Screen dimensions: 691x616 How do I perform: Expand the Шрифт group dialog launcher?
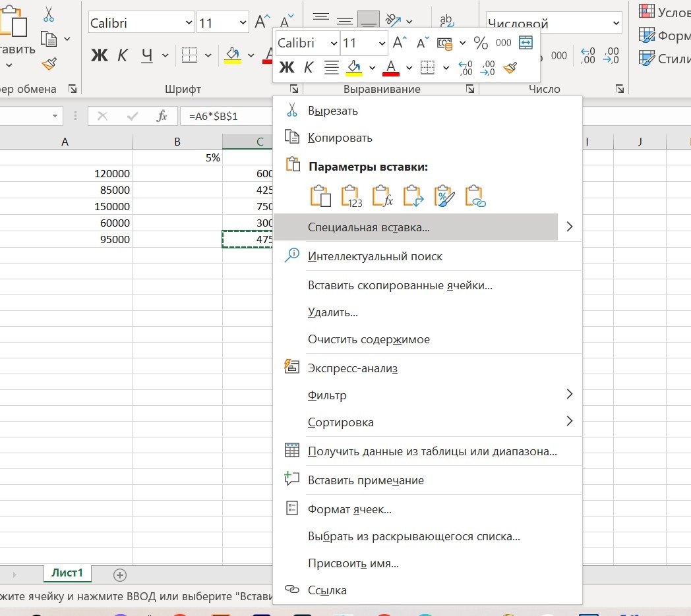294,90
